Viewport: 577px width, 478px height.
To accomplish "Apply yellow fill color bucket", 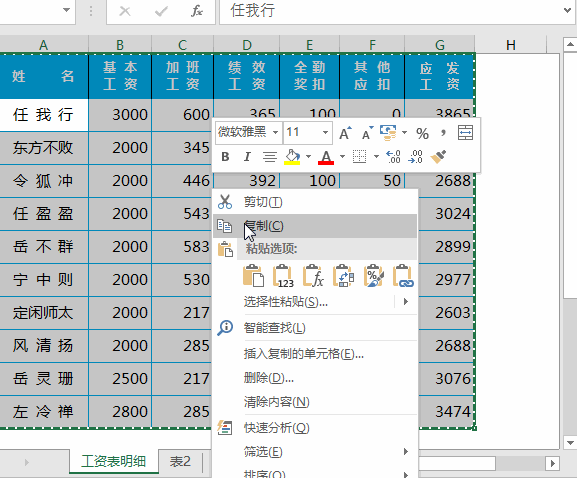I will click(x=292, y=157).
